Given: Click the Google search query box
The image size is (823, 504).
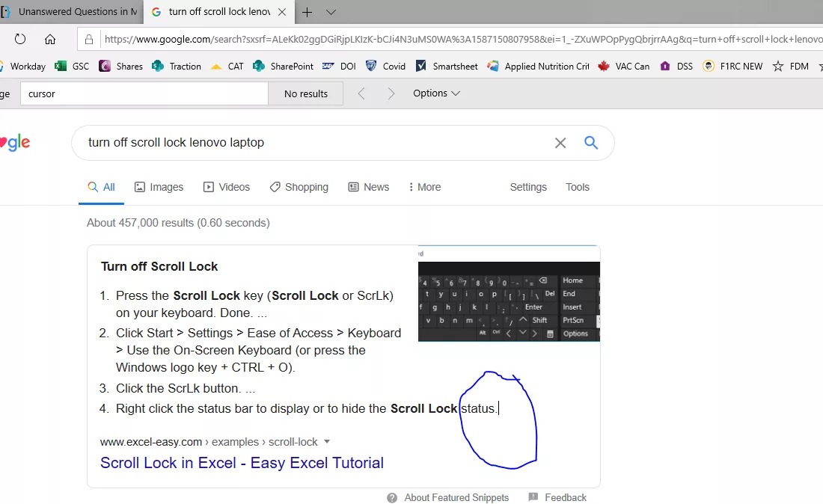Looking at the screenshot, I should pyautogui.click(x=315, y=143).
